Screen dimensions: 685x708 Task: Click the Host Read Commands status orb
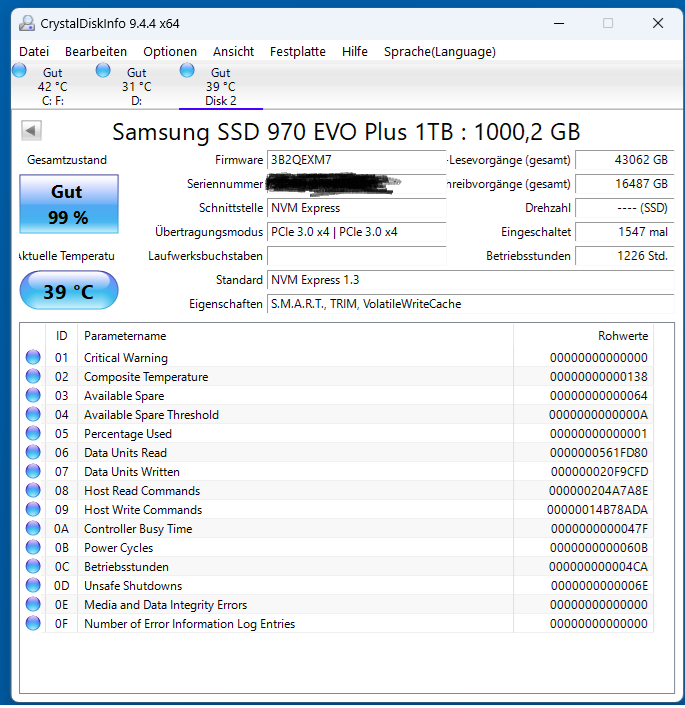pos(33,490)
